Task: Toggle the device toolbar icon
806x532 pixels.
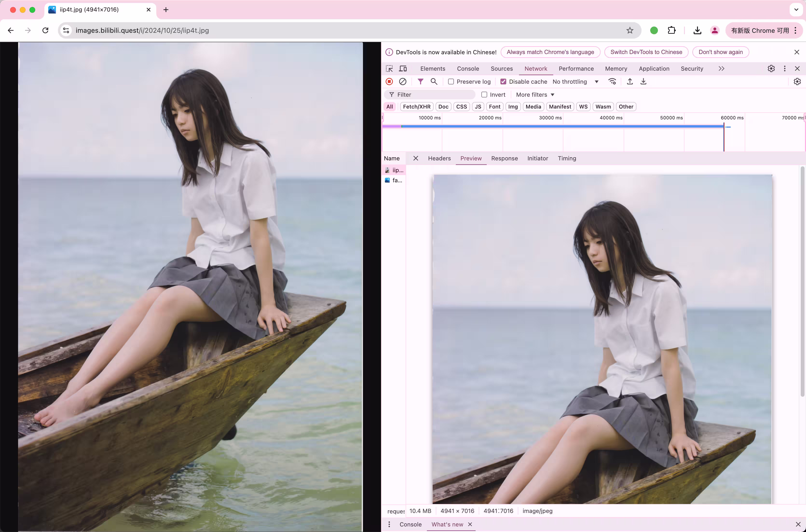Action: 403,68
